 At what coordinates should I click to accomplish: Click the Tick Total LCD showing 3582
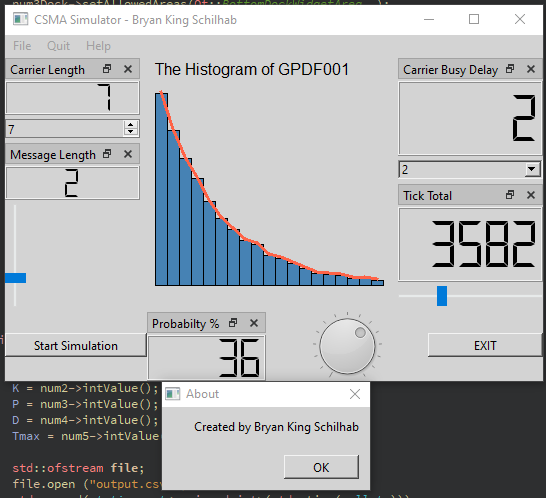click(x=470, y=244)
